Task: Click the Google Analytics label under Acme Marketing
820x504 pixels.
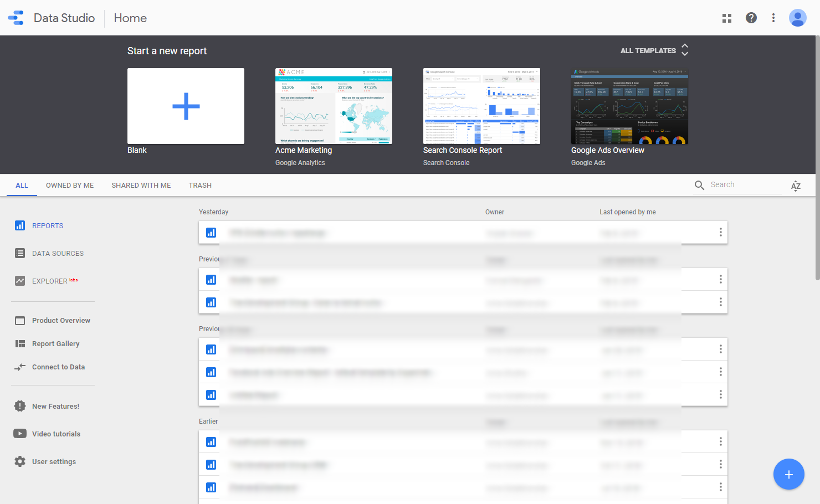Action: [300, 163]
